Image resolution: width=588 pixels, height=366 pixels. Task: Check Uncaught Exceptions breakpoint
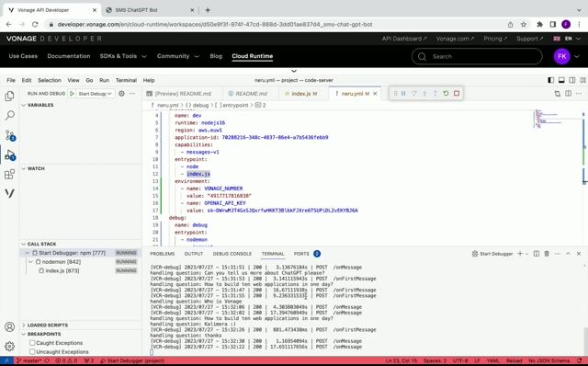tap(32, 351)
